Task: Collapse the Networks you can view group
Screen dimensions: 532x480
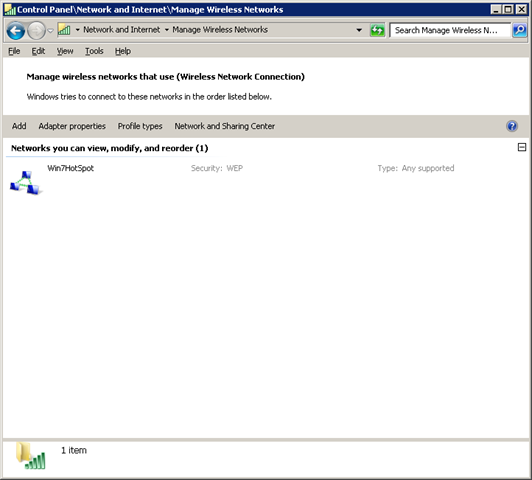Action: tap(522, 147)
